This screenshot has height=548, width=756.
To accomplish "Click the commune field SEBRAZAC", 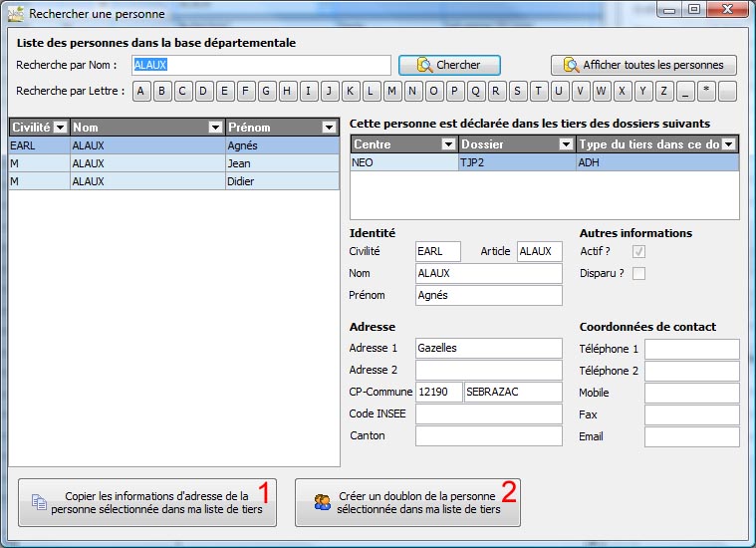I will [513, 393].
